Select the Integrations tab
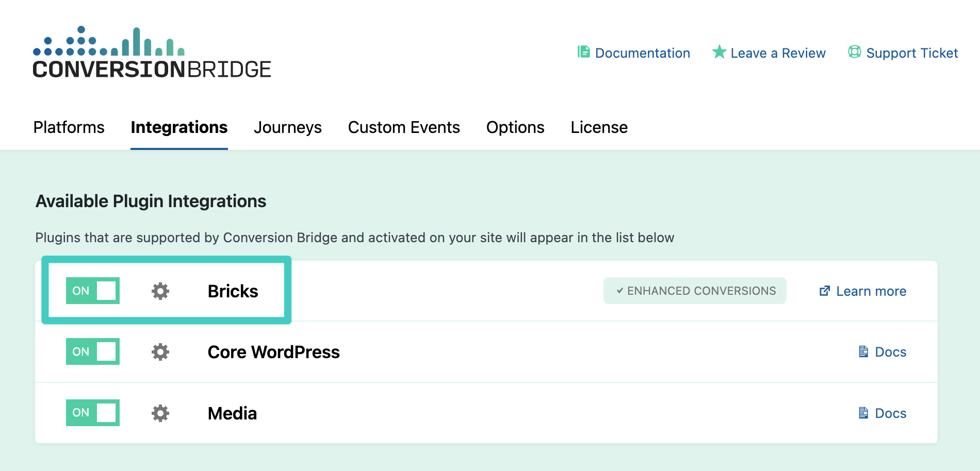This screenshot has height=471, width=980. click(179, 127)
